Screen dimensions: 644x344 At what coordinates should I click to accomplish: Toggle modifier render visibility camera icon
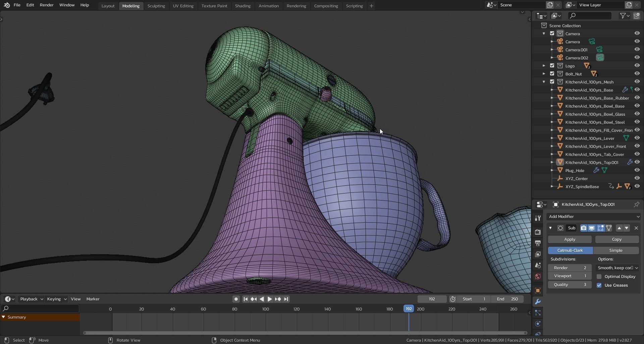click(584, 228)
